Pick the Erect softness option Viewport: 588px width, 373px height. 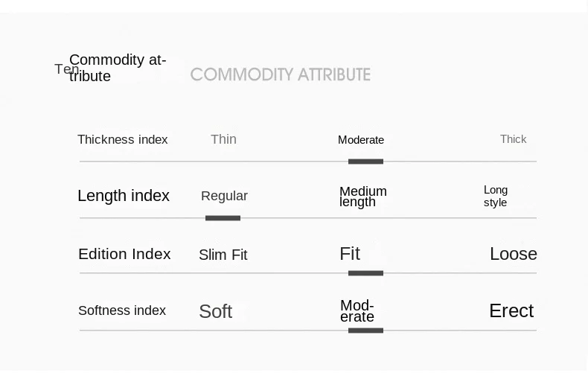(x=511, y=310)
